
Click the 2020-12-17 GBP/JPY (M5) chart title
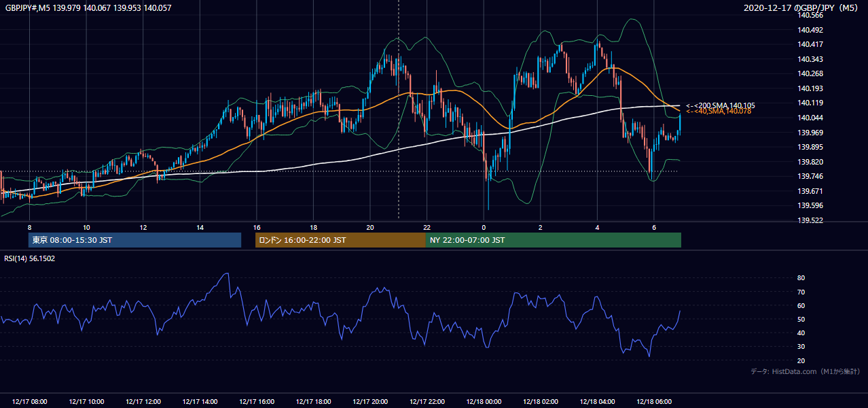[802, 8]
